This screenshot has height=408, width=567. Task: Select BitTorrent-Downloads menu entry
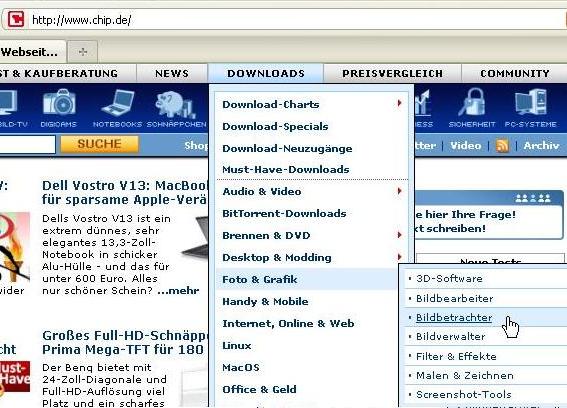point(284,214)
